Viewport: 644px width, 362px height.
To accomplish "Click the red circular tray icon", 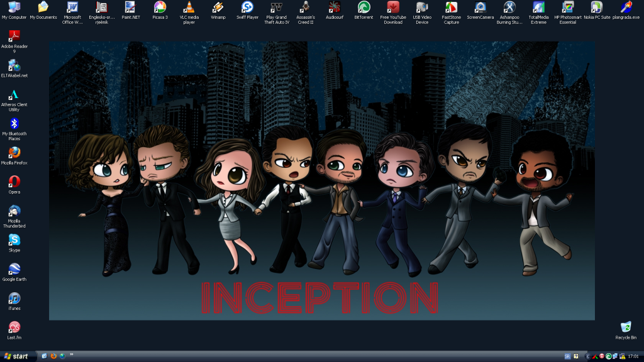I will [x=602, y=357].
